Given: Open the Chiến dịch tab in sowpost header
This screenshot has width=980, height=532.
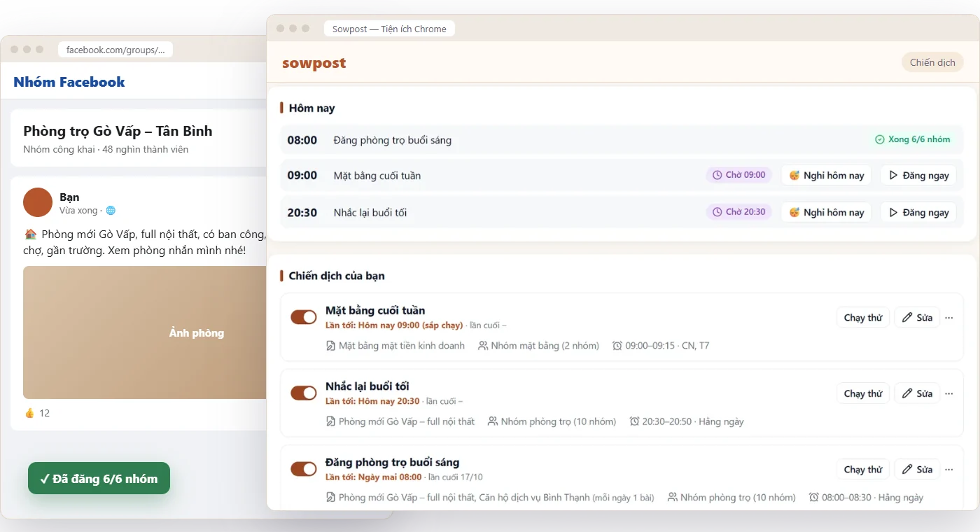Looking at the screenshot, I should pyautogui.click(x=932, y=62).
